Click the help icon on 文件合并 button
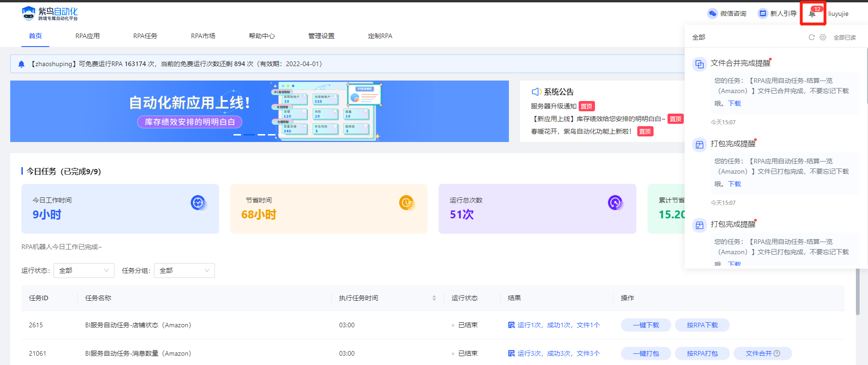Screen dimensions: 868x365 click(x=777, y=353)
